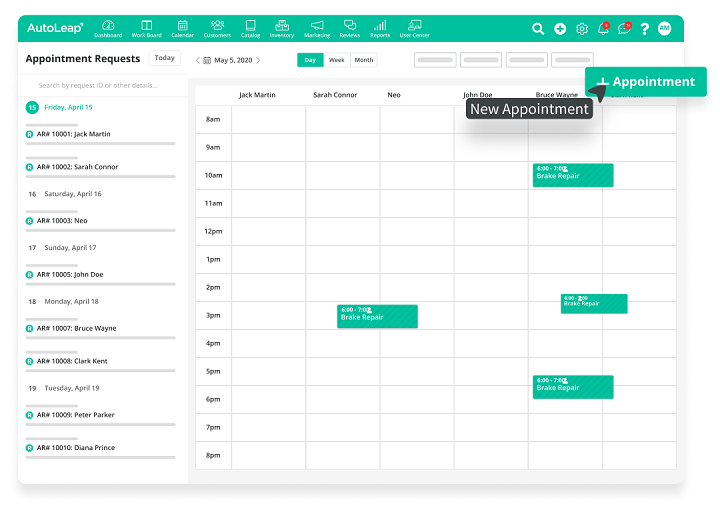Open the settings gear icon
Viewport: 720px width, 516px height.
(x=582, y=29)
